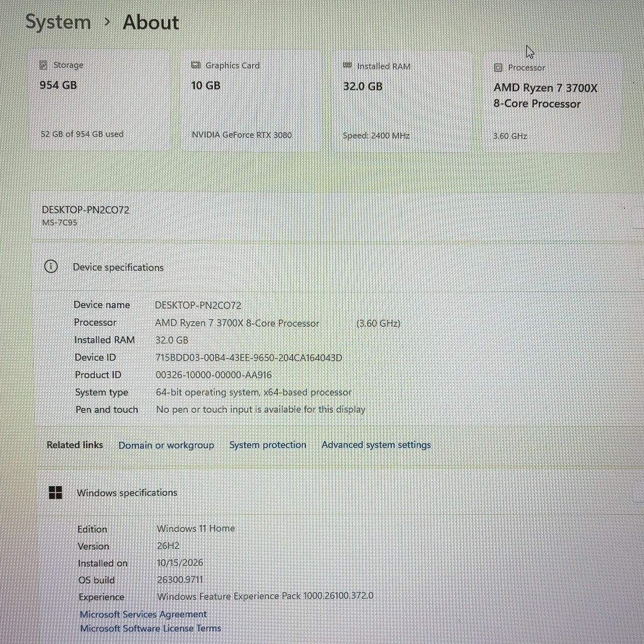Select Windows 11 Home edition value
The height and width of the screenshot is (644, 644).
(x=196, y=528)
